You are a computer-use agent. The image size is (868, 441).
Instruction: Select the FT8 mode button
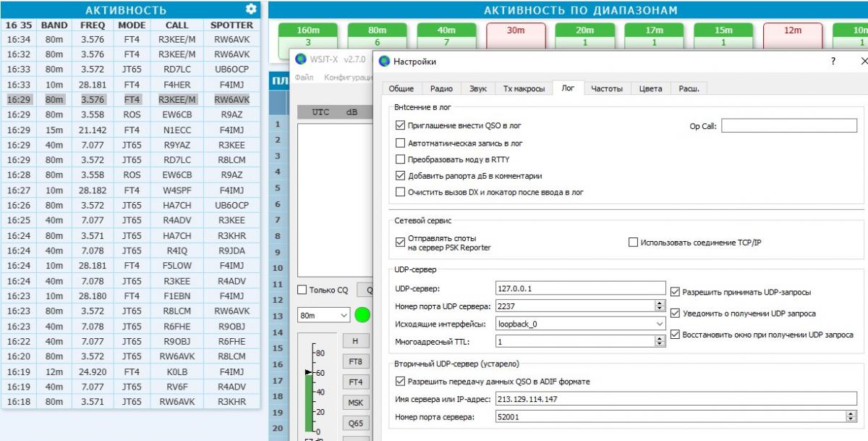pyautogui.click(x=355, y=361)
